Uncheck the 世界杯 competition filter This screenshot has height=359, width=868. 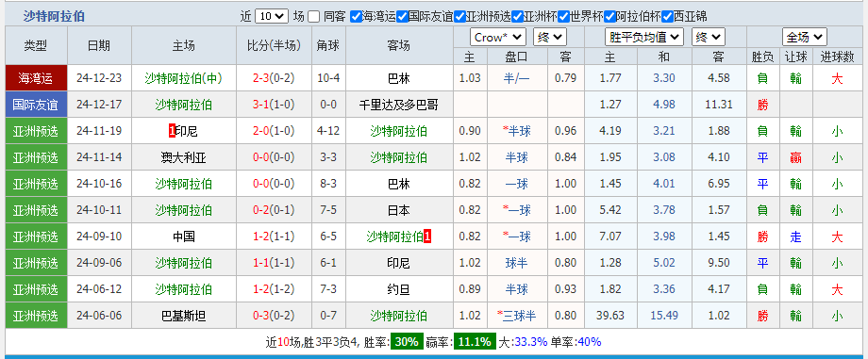563,17
